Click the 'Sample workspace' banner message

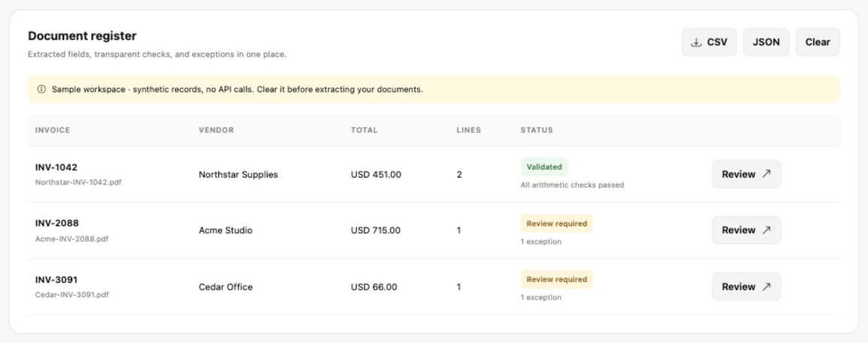click(237, 89)
